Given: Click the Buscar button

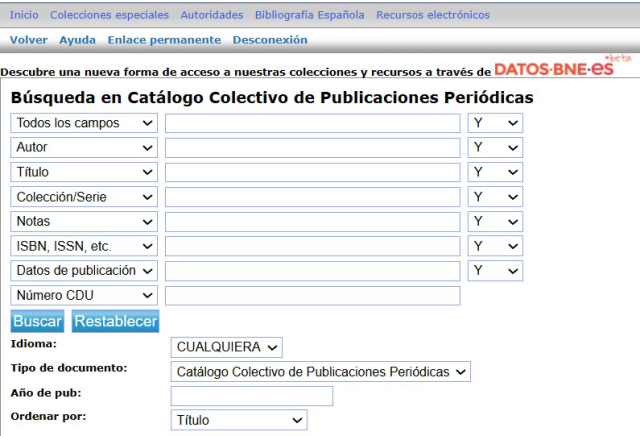Looking at the screenshot, I should tap(38, 321).
